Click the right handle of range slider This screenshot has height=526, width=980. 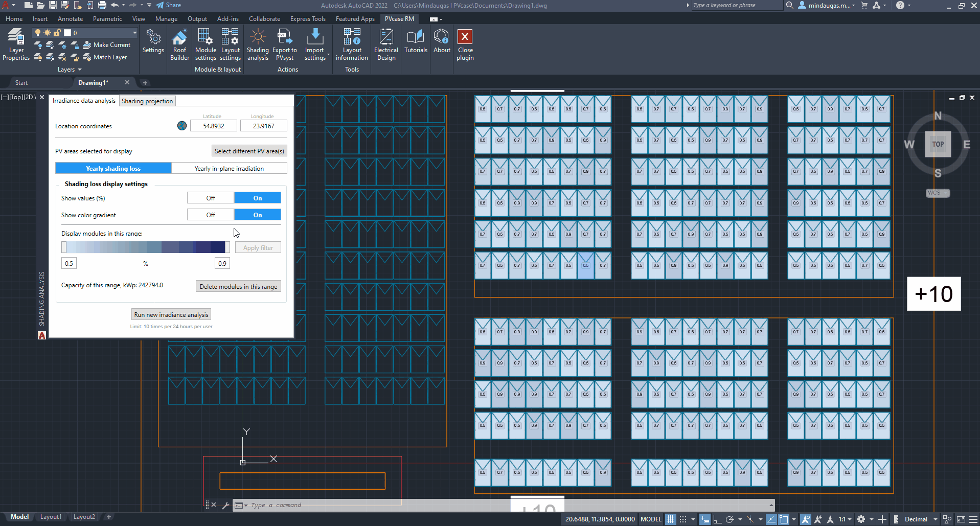tap(227, 247)
